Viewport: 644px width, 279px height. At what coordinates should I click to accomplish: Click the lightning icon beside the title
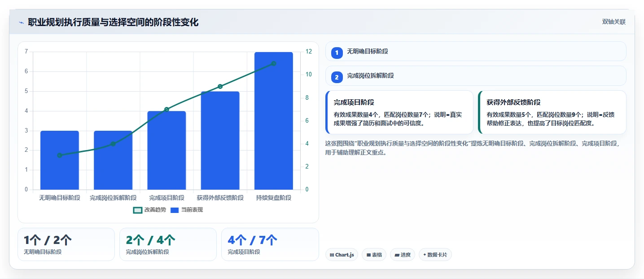(21, 22)
